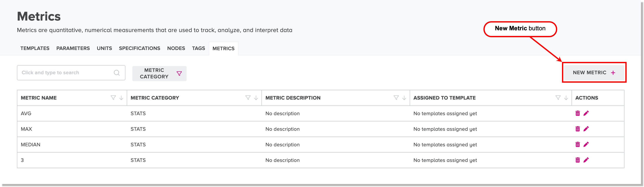This screenshot has height=187, width=644.
Task: Open the Specifications tab
Action: click(140, 48)
